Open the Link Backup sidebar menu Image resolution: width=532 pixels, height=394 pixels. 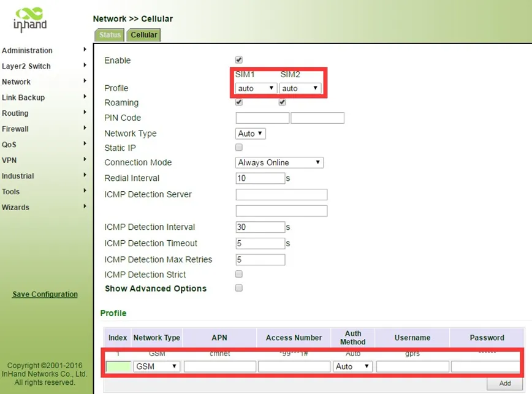23,97
